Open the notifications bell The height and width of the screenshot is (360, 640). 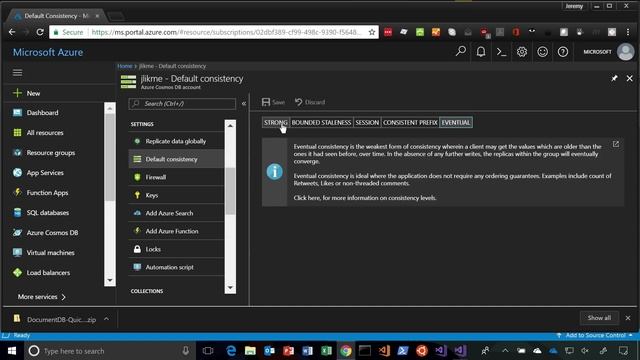[481, 52]
